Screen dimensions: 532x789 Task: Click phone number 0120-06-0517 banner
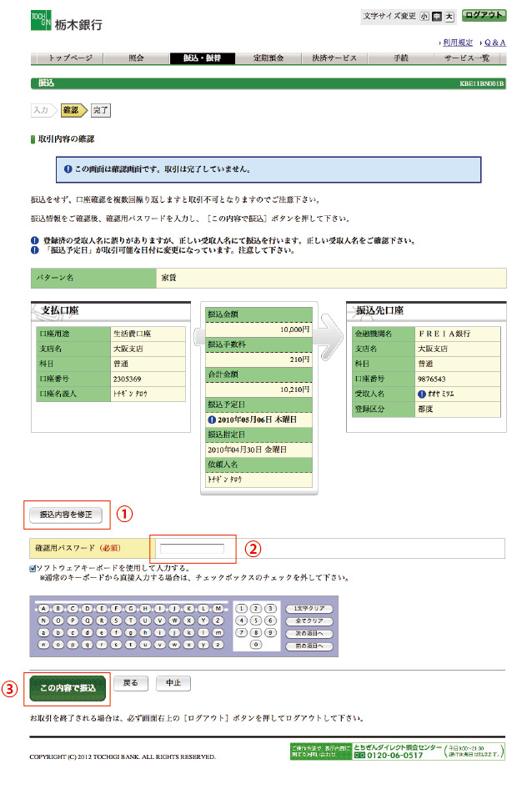click(398, 751)
